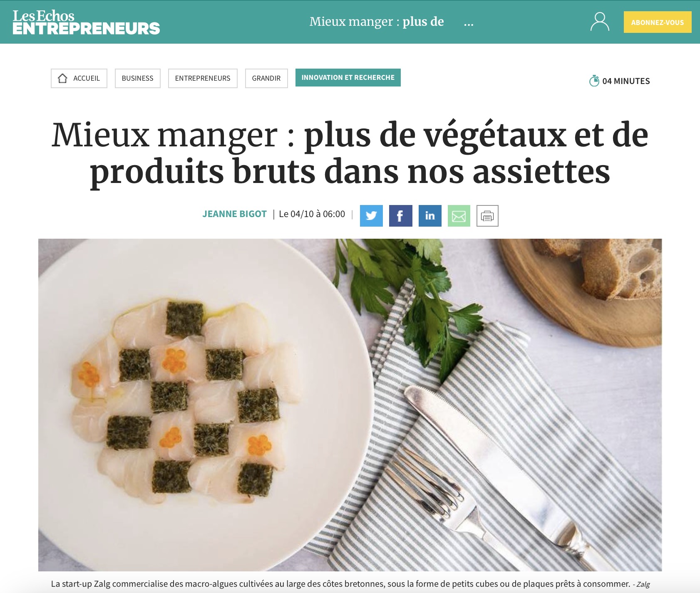
Task: Share article on Twitter
Action: click(x=371, y=216)
